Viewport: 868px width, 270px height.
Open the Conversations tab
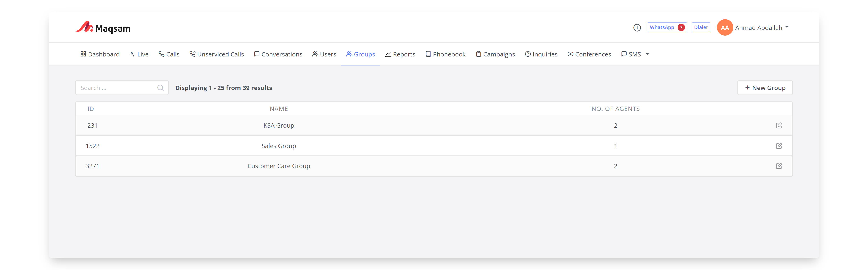[x=278, y=54]
